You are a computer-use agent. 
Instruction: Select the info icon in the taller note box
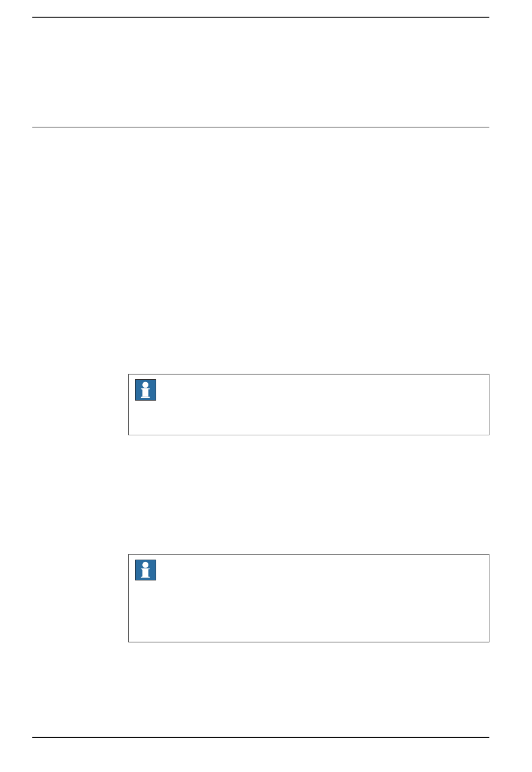[146, 570]
